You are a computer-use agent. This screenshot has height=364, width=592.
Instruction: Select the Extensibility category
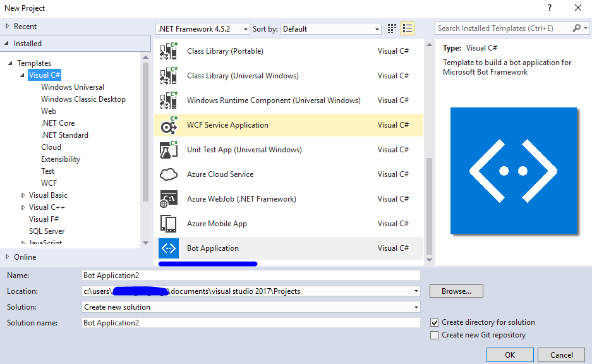pos(61,159)
